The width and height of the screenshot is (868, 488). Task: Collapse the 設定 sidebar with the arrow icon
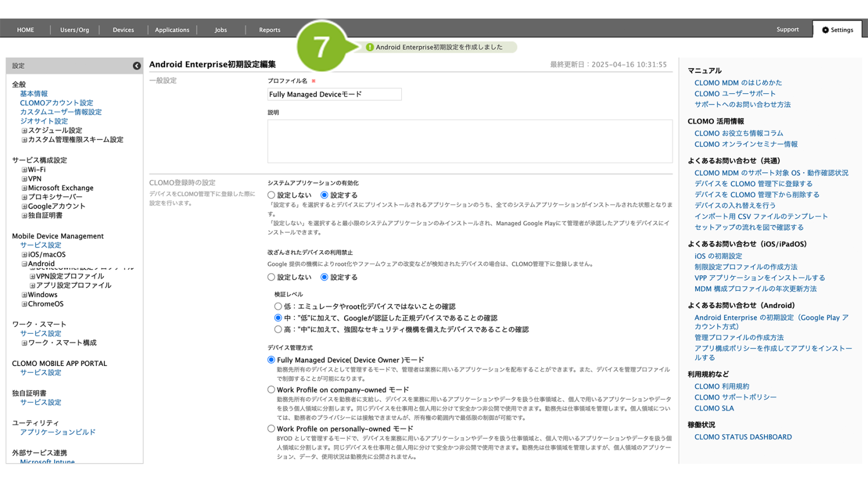point(137,66)
